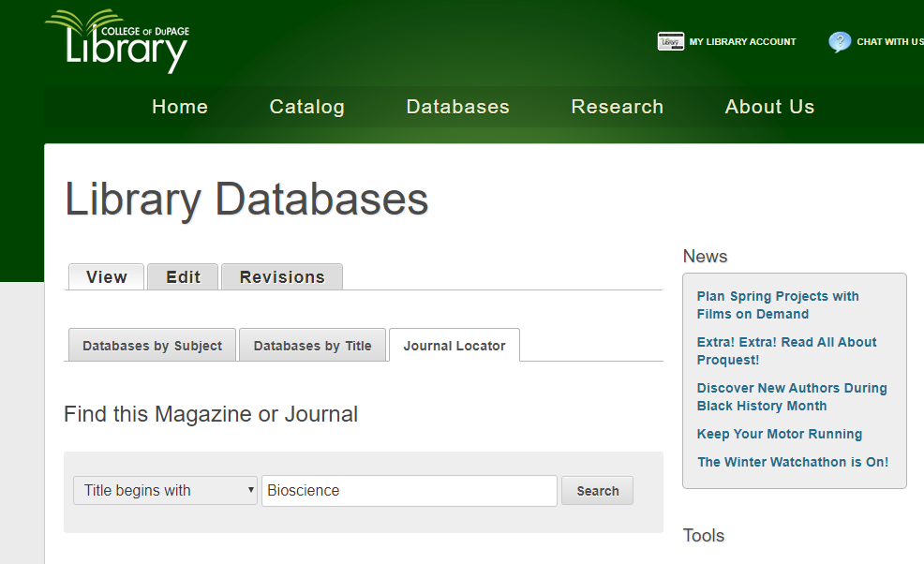Click the College of DuPage Library logo
Screen dimensions: 924x564
click(x=117, y=41)
